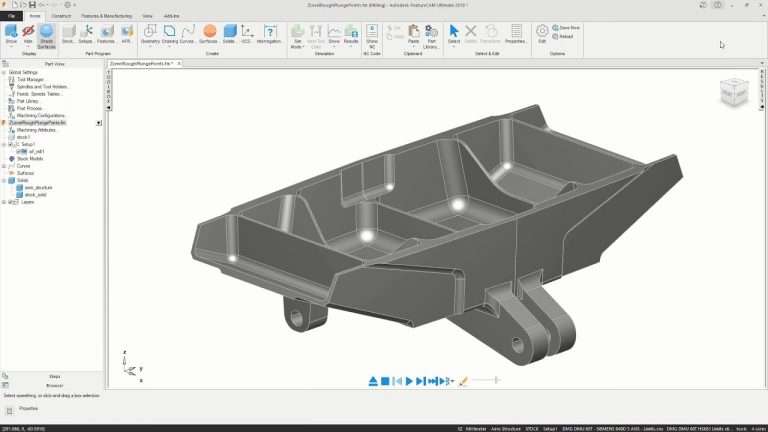The image size is (768, 432).
Task: Open the Tool Manager in Part View
Action: (30, 79)
